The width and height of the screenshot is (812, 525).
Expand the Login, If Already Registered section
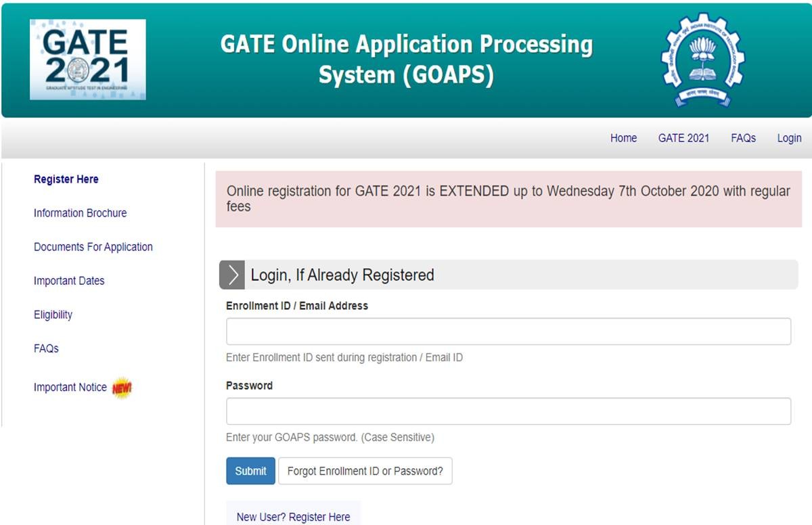pyautogui.click(x=342, y=275)
